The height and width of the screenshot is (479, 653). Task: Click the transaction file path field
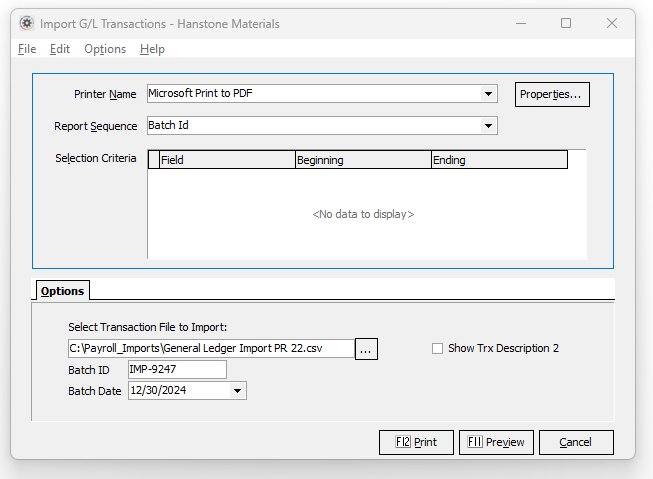coord(211,349)
